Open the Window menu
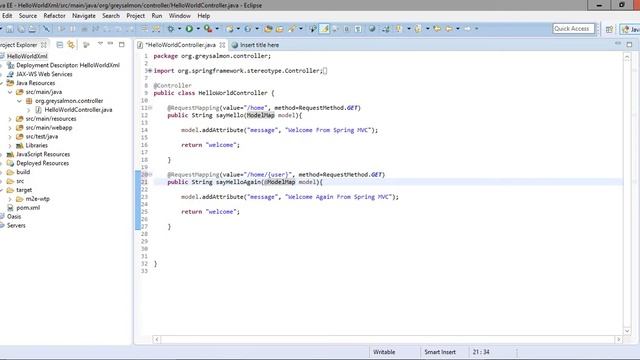640x360 pixels. pos(180,16)
